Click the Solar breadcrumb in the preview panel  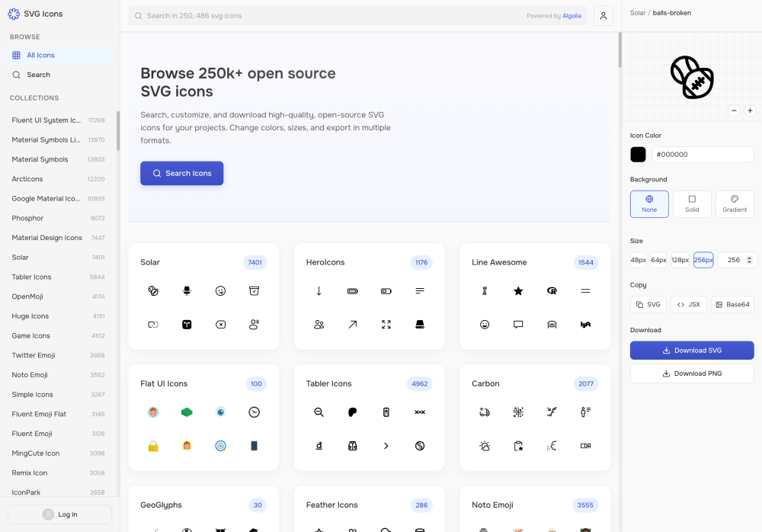[x=638, y=13]
